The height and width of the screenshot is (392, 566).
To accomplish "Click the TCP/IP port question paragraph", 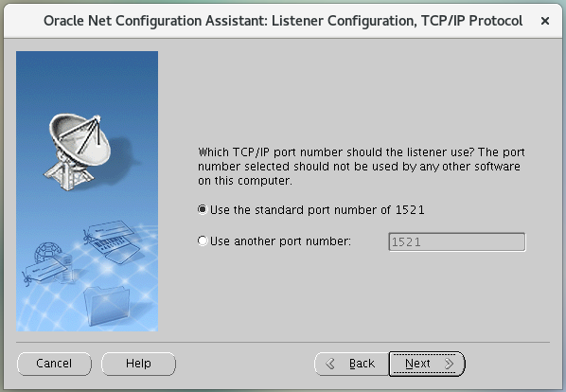I will pyautogui.click(x=361, y=167).
